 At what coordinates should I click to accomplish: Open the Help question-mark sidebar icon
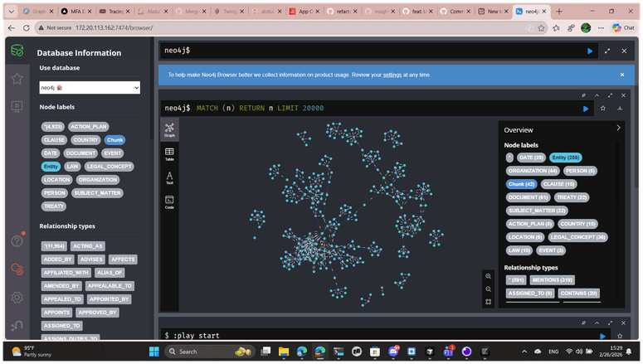point(17,241)
